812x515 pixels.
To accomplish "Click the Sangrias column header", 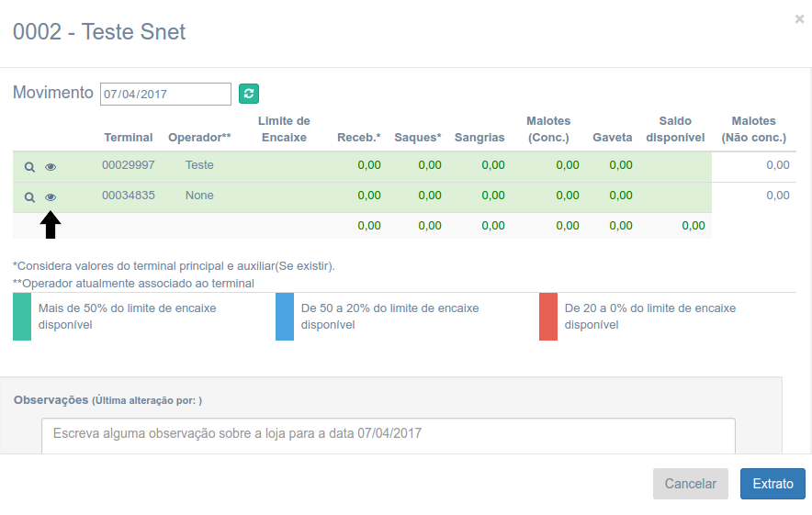I will tap(479, 138).
